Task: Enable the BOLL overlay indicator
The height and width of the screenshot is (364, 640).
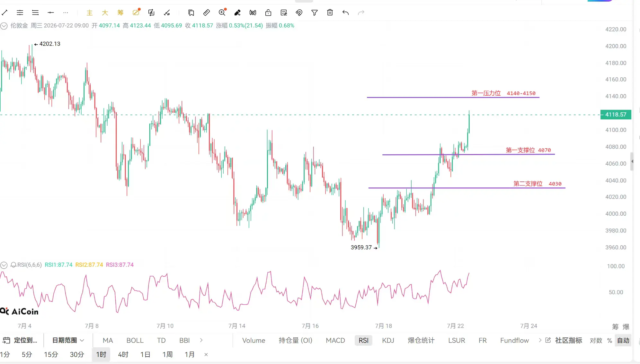Action: click(x=135, y=340)
